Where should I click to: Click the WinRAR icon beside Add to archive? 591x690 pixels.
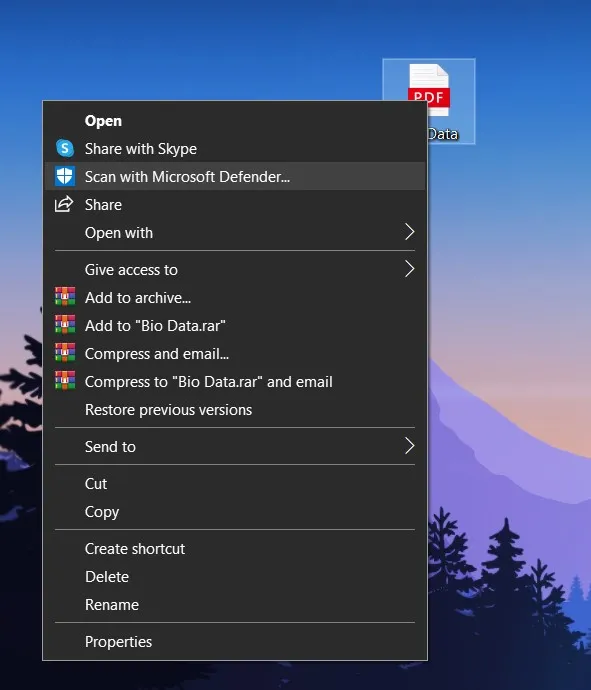pos(65,297)
